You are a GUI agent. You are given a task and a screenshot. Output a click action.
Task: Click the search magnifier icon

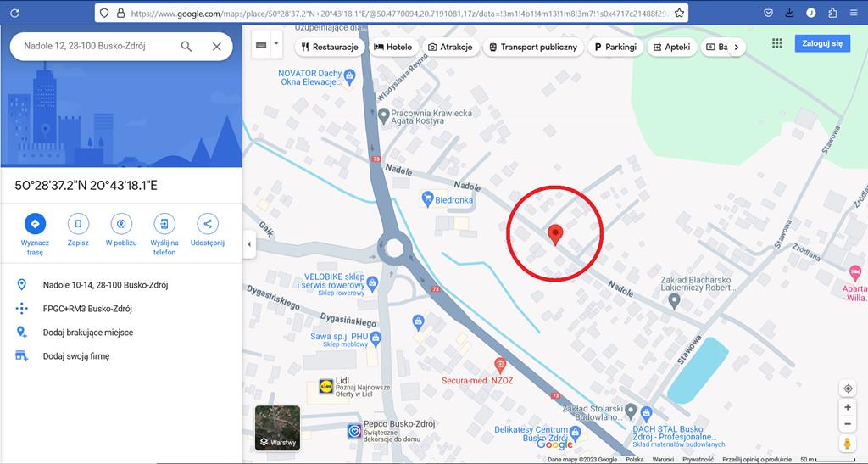point(186,47)
